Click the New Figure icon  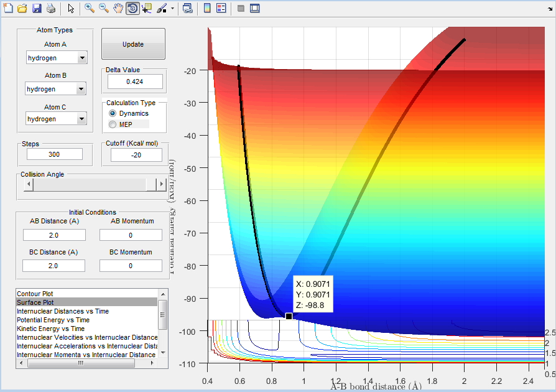pyautogui.click(x=8, y=9)
